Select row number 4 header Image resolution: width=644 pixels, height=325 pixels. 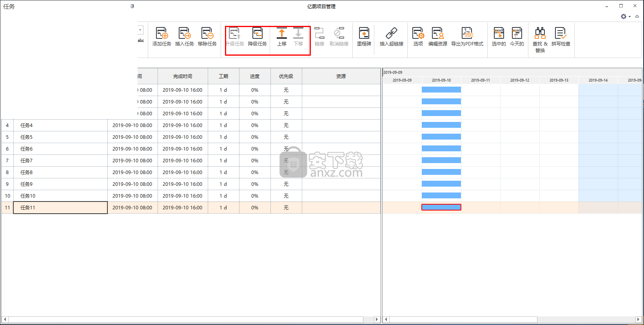pos(7,125)
